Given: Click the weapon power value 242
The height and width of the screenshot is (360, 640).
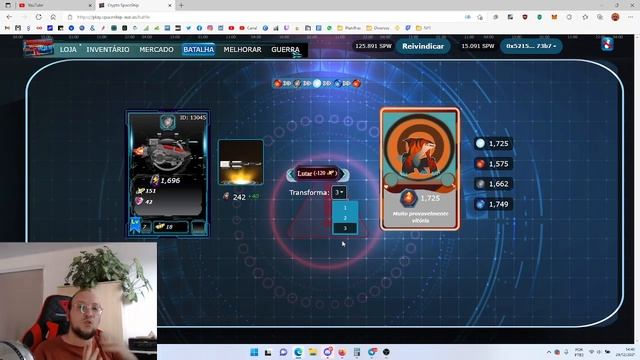Looking at the screenshot, I should tap(239, 197).
